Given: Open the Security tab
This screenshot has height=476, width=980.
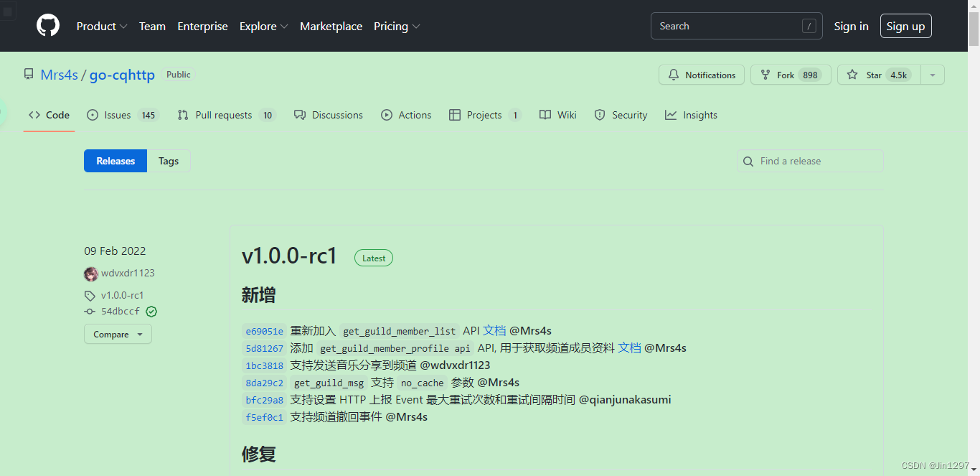Looking at the screenshot, I should pyautogui.click(x=621, y=115).
